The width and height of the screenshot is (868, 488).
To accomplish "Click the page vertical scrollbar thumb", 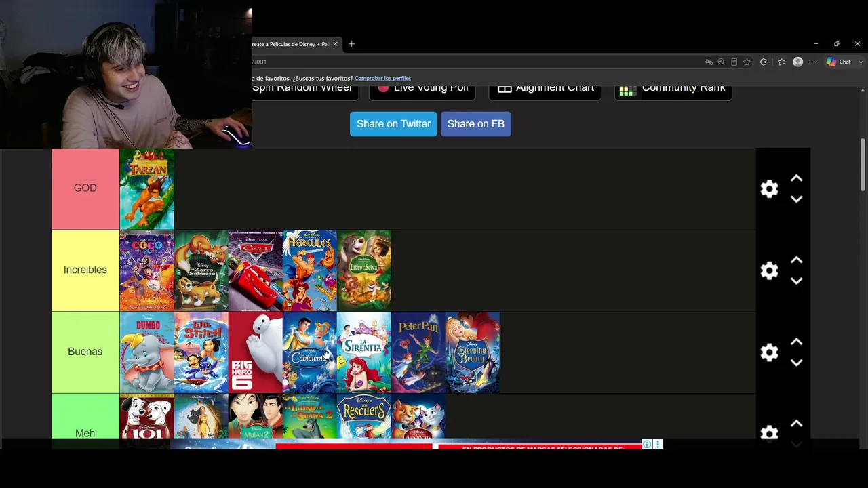I will point(863,165).
